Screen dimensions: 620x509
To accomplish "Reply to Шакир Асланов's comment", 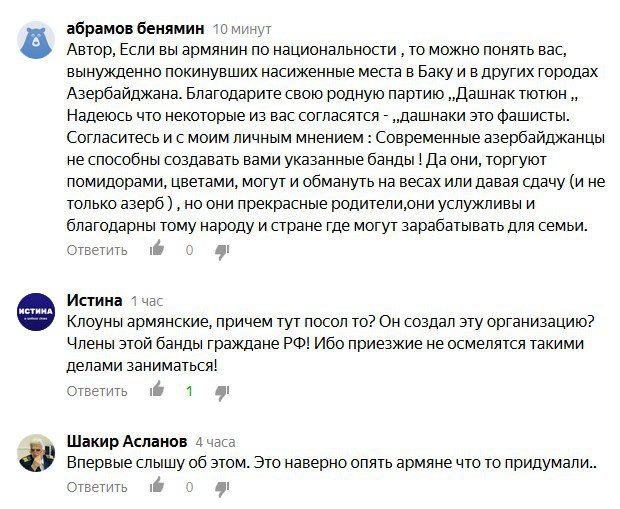I will click(x=98, y=488).
